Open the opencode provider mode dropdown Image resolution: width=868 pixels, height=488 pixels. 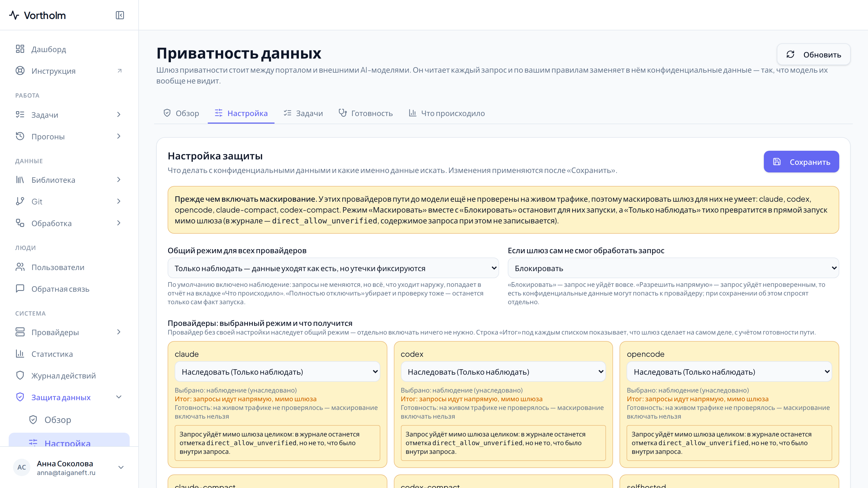(x=729, y=371)
